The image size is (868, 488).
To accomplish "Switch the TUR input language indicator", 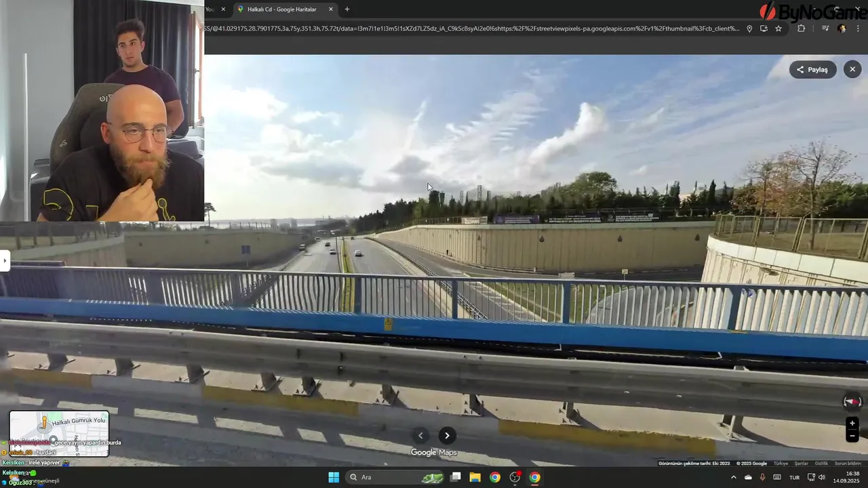I will (x=795, y=477).
